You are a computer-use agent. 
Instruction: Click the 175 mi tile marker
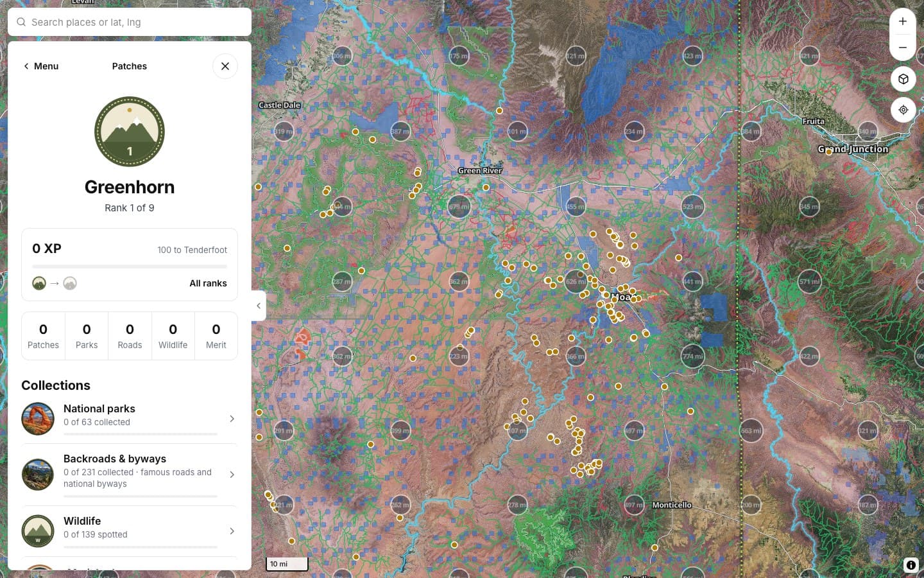(x=459, y=56)
